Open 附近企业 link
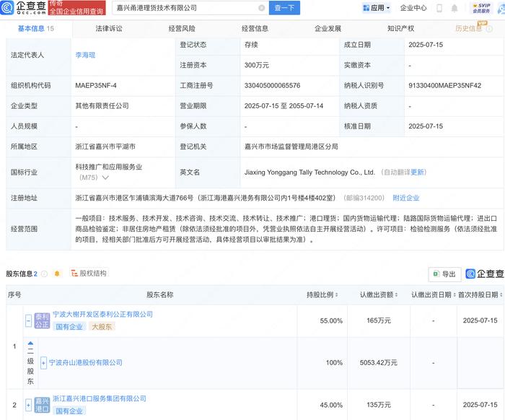505x420 pixels. (405, 198)
